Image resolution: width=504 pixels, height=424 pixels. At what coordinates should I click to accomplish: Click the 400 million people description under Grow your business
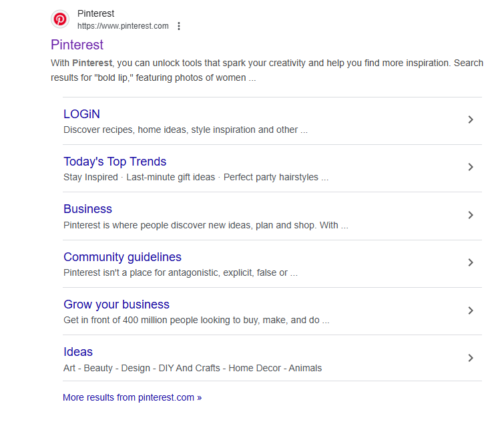click(196, 320)
